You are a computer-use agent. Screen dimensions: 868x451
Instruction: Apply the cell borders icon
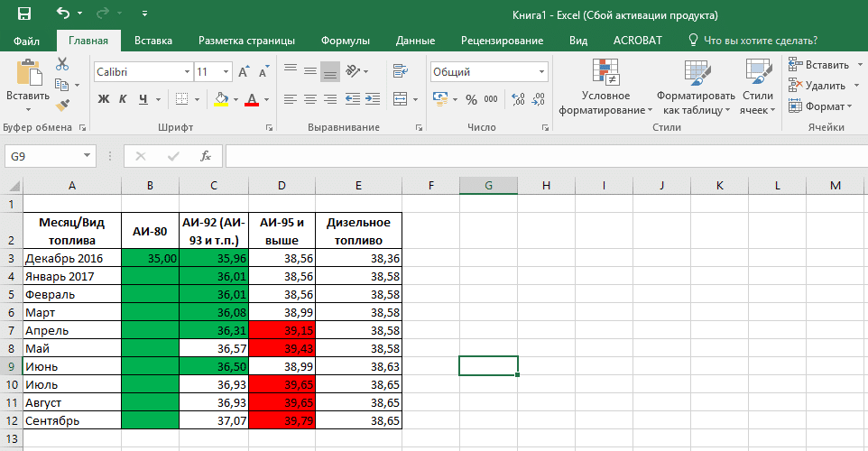[181, 99]
